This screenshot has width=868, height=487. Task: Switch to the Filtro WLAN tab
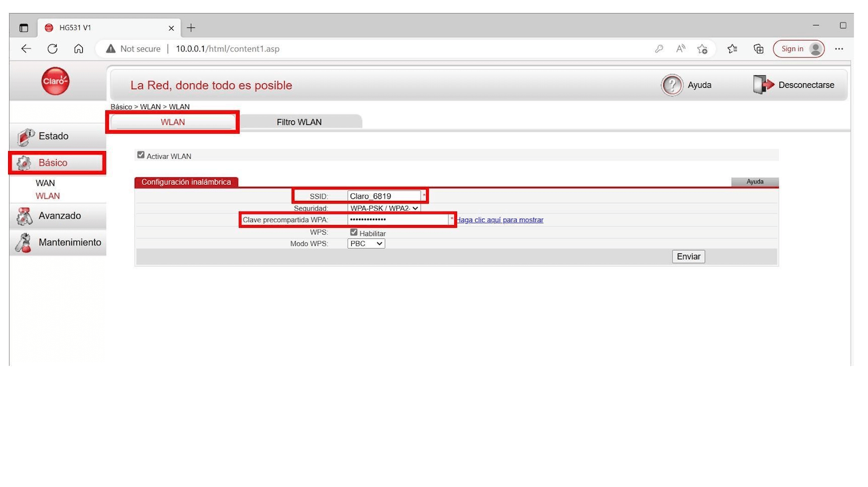click(299, 122)
